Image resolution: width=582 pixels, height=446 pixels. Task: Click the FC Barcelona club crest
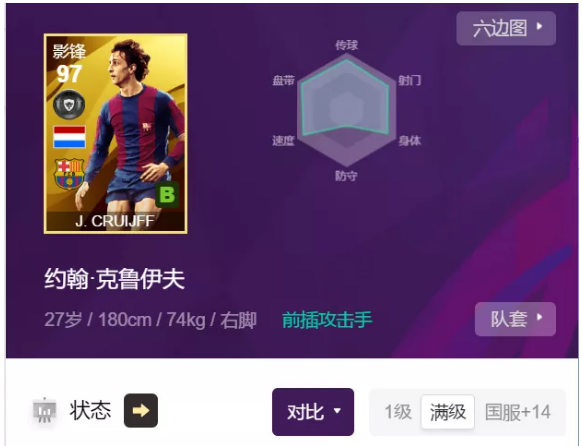[69, 174]
